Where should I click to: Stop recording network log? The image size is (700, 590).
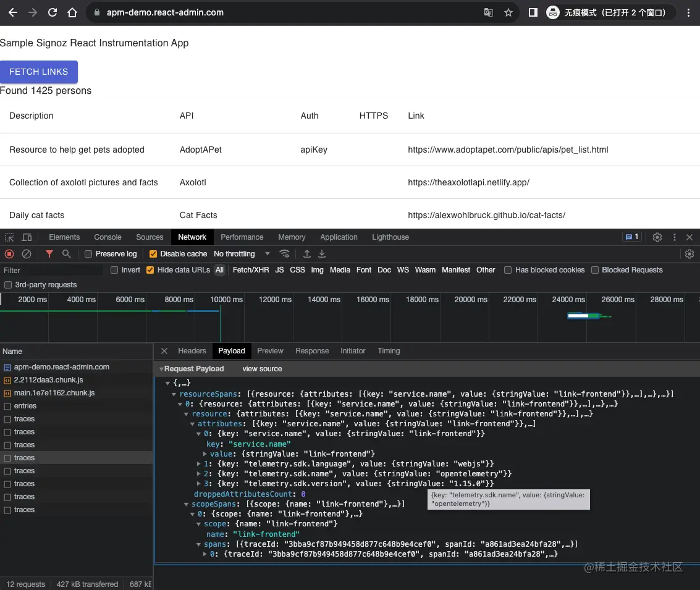[x=9, y=254]
